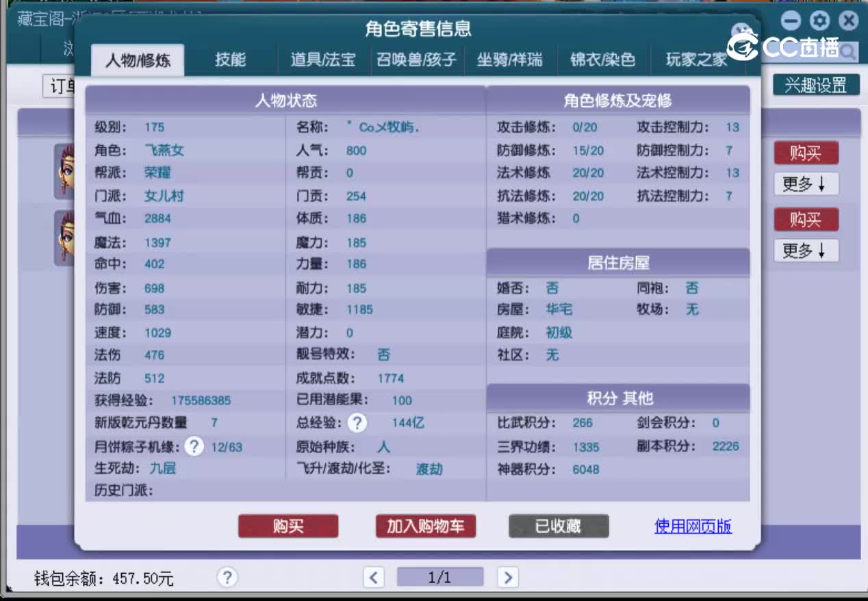Switch to the 技能 tab
The height and width of the screenshot is (601, 868).
[x=231, y=60]
